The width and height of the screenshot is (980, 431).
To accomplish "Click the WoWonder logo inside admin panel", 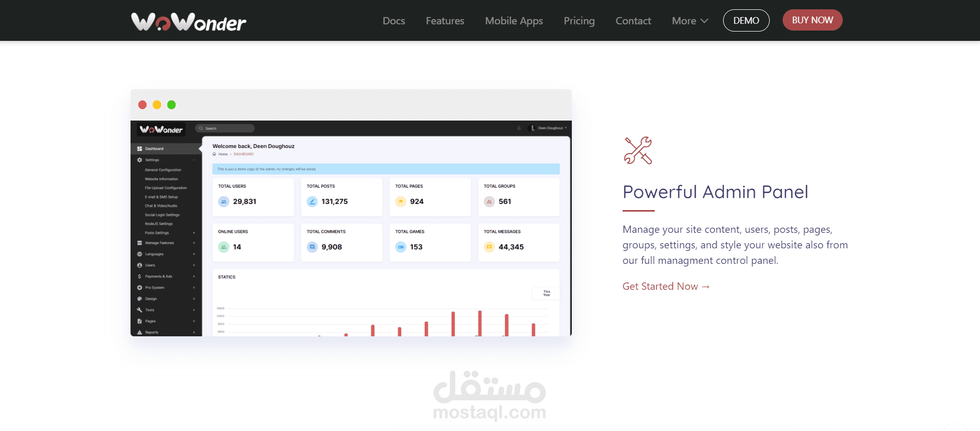I will pos(161,129).
